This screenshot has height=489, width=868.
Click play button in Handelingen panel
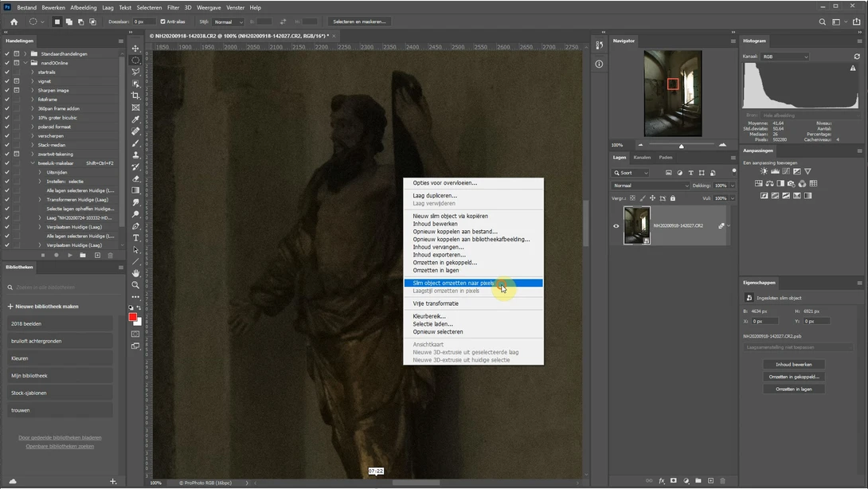(x=70, y=256)
